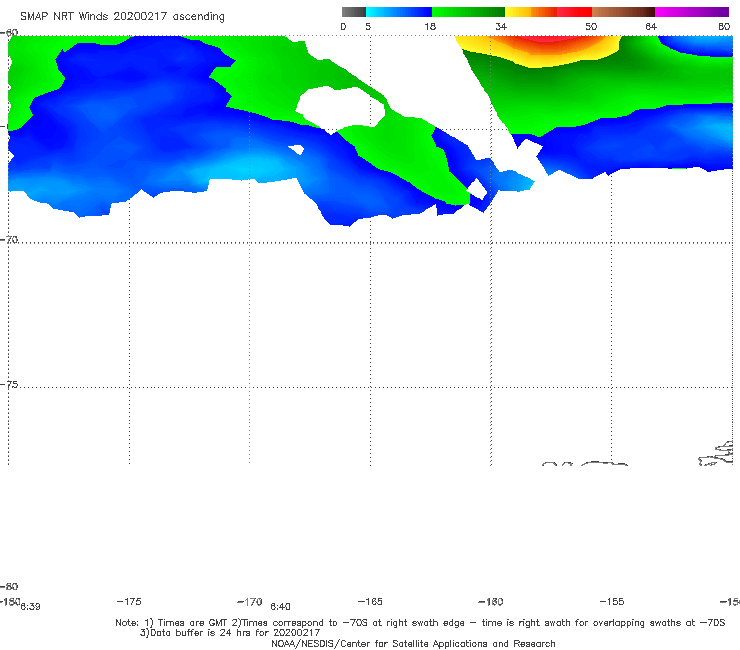Click the gray segment of the wind color bar
This screenshot has height=650, width=740.
(x=354, y=12)
